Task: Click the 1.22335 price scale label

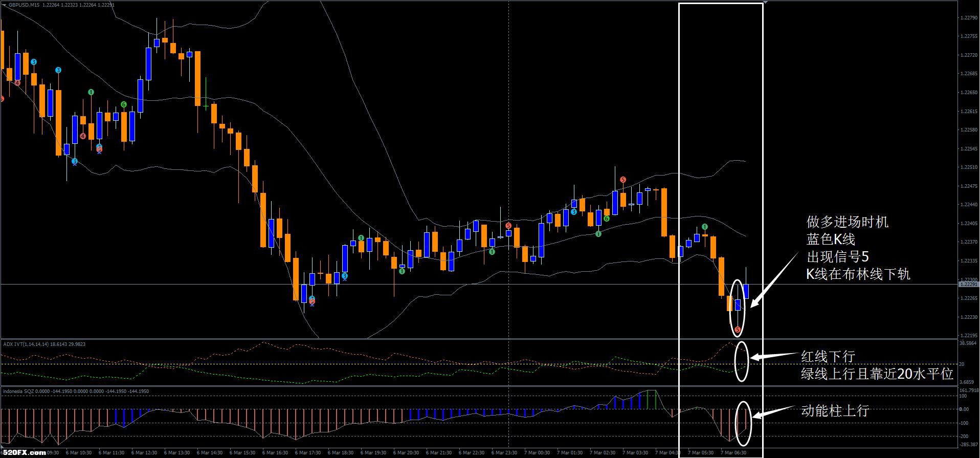Action: coord(968,261)
